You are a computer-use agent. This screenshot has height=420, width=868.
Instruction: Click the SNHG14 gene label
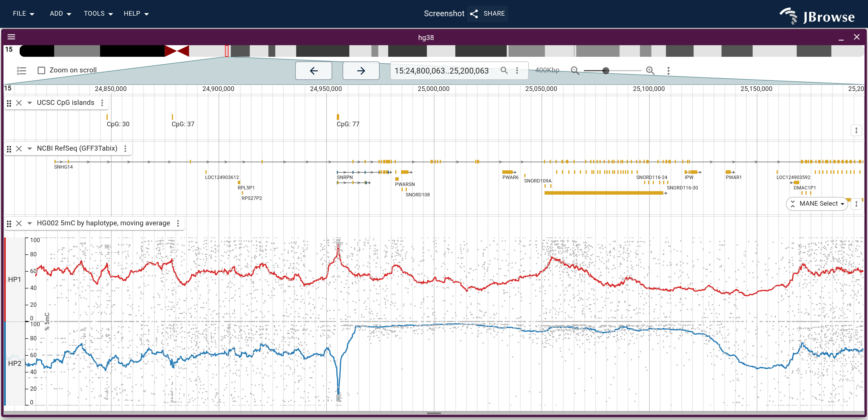click(63, 167)
